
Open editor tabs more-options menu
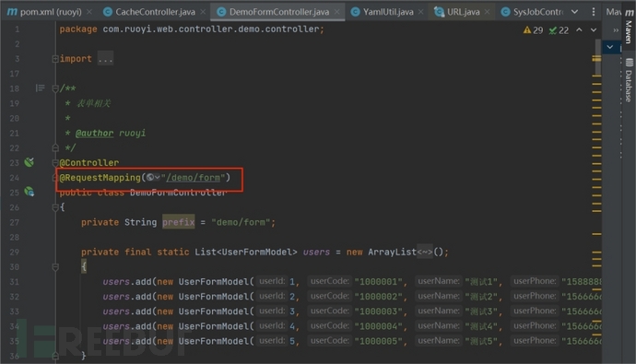coord(594,12)
